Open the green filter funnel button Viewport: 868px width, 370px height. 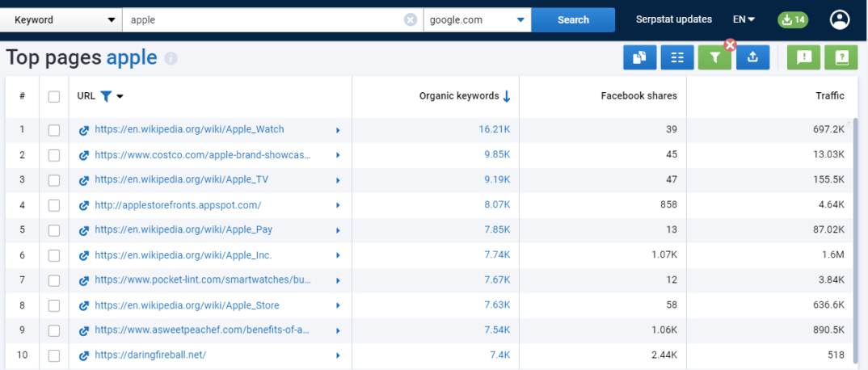coord(714,57)
